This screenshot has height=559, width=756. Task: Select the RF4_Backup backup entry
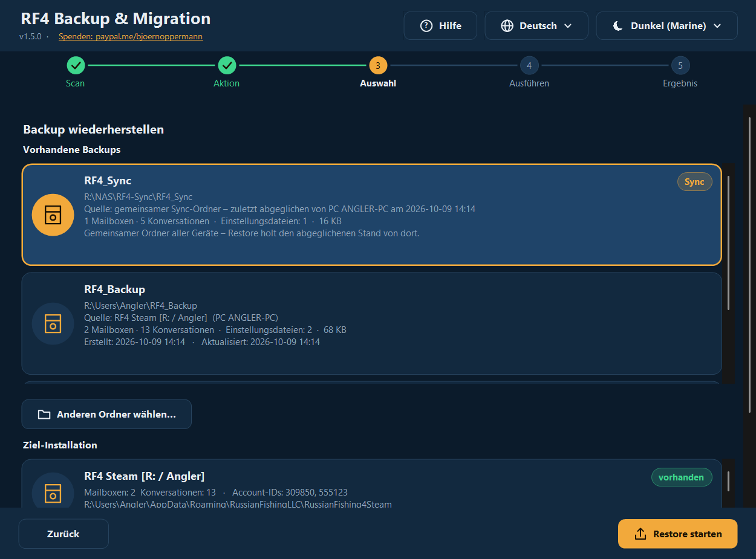372,323
